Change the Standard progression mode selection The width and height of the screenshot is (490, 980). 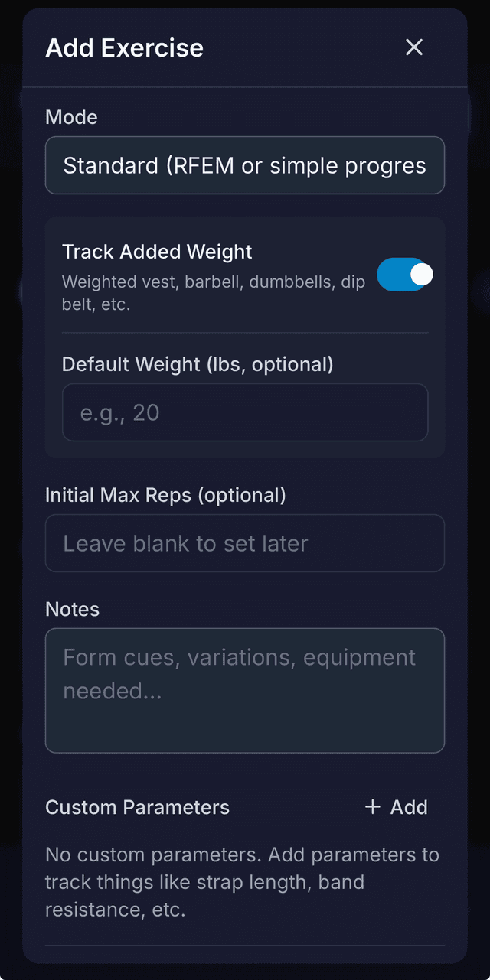(245, 165)
